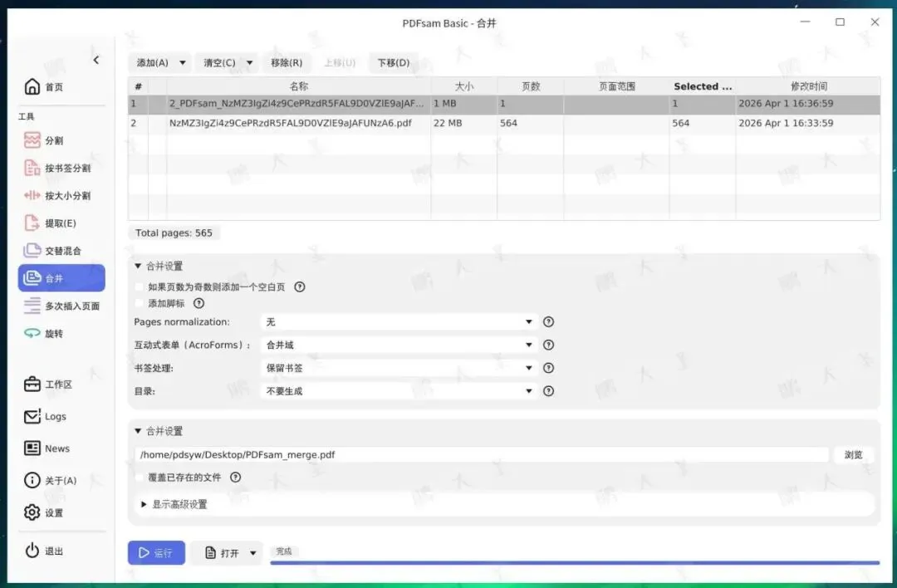897x588 pixels.
Task: Open the 首页 home icon
Action: 32,86
